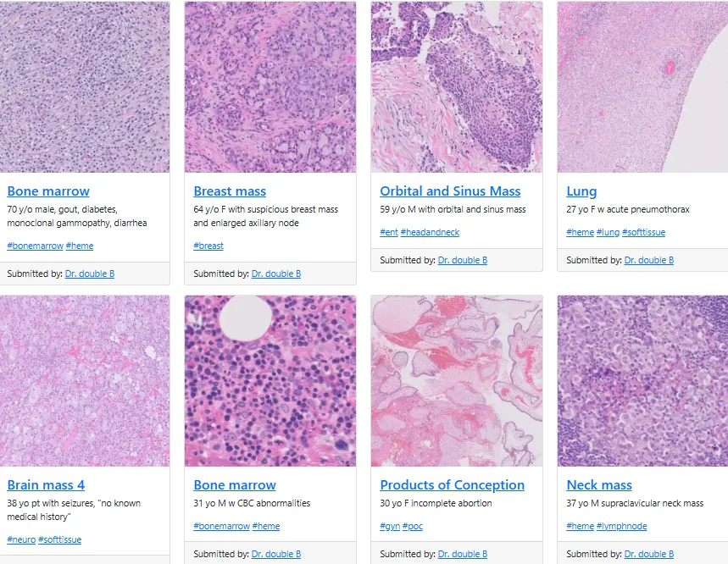Open the Neck mass case link
Screen dimensions: 728x564
599,485
